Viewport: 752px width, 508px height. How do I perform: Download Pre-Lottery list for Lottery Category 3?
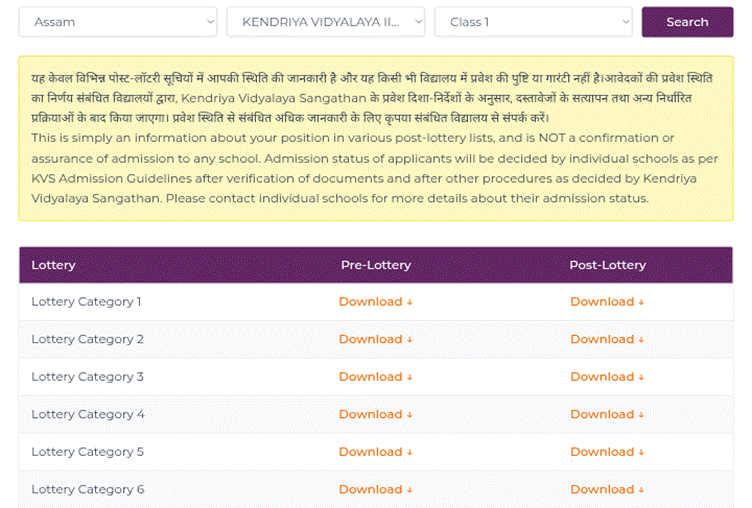click(x=376, y=377)
